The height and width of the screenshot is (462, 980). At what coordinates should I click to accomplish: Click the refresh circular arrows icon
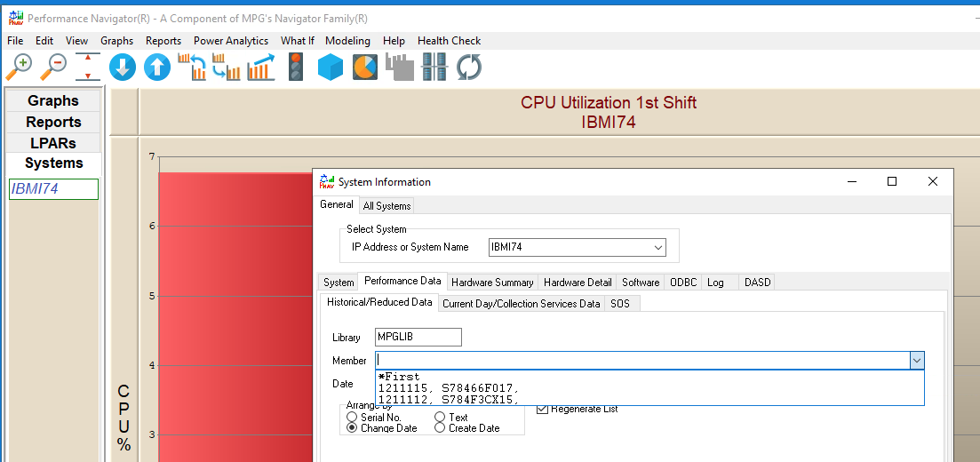pos(469,68)
